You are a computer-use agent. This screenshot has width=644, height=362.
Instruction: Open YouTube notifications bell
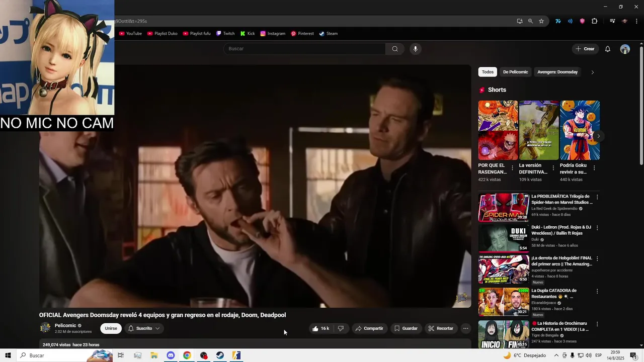pyautogui.click(x=608, y=49)
